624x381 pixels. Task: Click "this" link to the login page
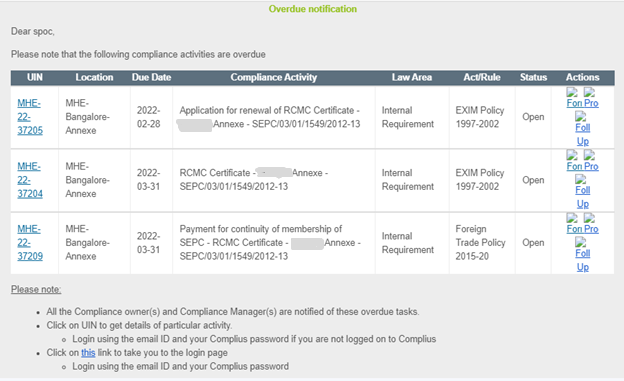[x=88, y=353]
